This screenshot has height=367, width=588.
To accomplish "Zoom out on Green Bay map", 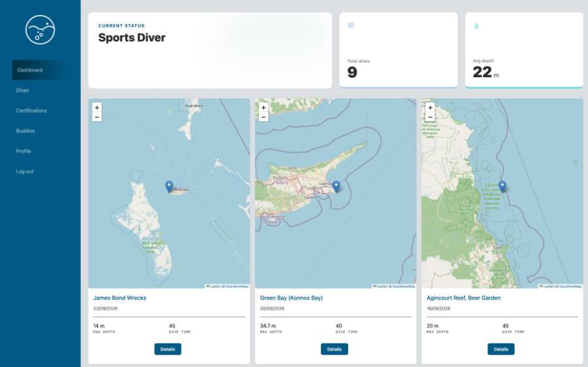I will 264,117.
